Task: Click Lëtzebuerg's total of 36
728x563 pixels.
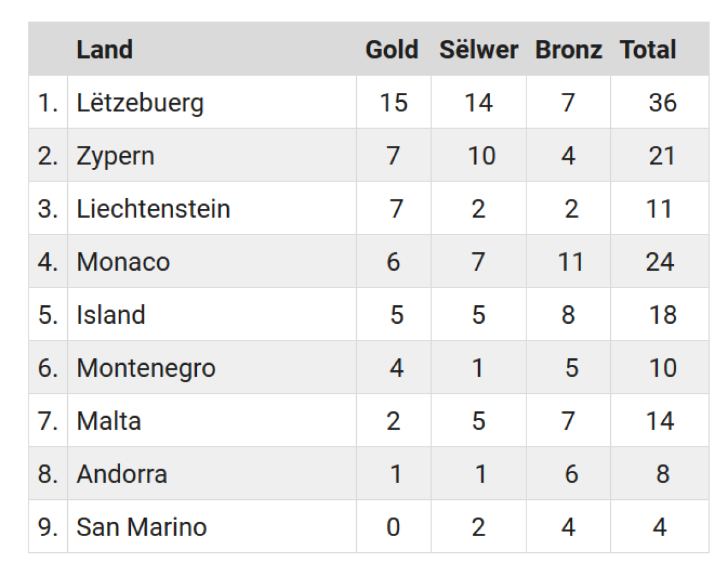Action: click(662, 103)
